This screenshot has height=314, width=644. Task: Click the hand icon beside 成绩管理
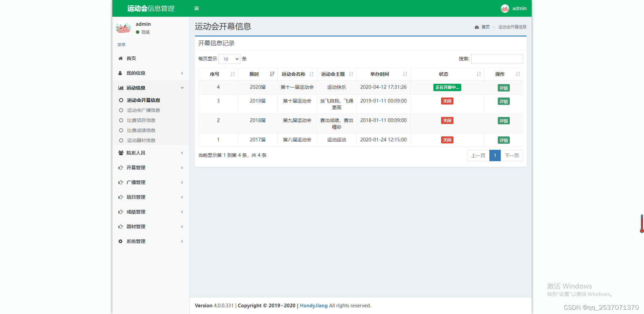[x=121, y=212]
